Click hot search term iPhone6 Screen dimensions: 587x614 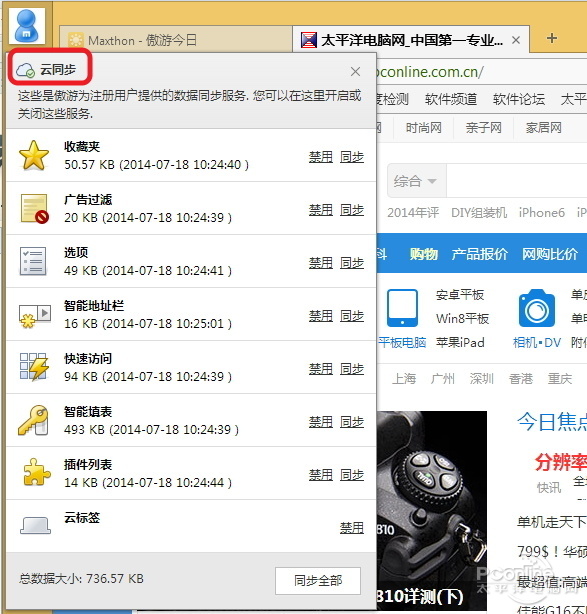point(542,213)
